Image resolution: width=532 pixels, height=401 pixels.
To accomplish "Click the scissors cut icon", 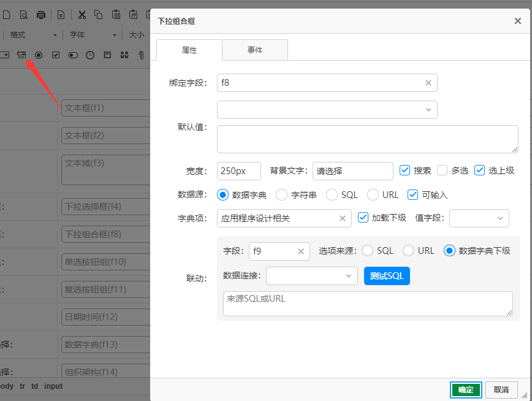I will [x=82, y=15].
